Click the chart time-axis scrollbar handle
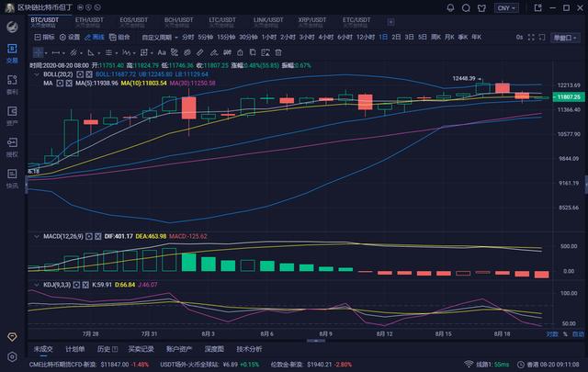Image resolution: width=588 pixels, height=372 pixels. point(316,341)
